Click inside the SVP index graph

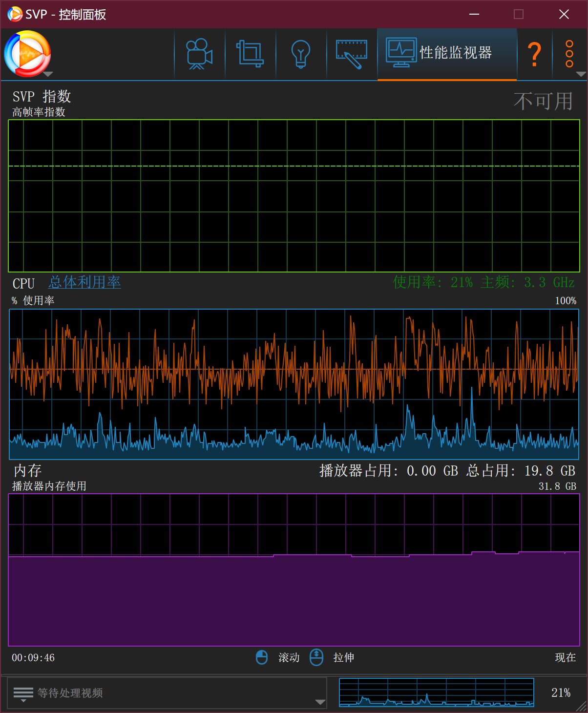pyautogui.click(x=294, y=195)
